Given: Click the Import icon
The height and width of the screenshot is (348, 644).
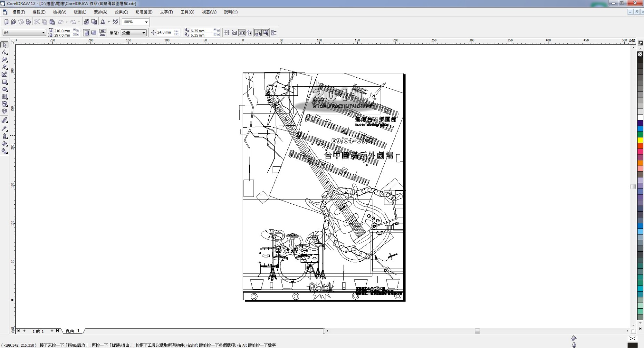Looking at the screenshot, I should click(x=87, y=22).
